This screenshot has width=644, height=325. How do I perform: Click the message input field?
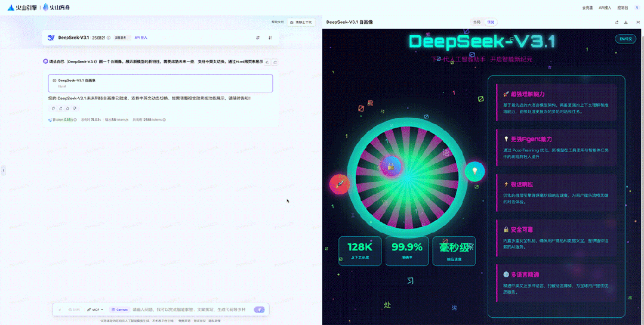click(189, 310)
